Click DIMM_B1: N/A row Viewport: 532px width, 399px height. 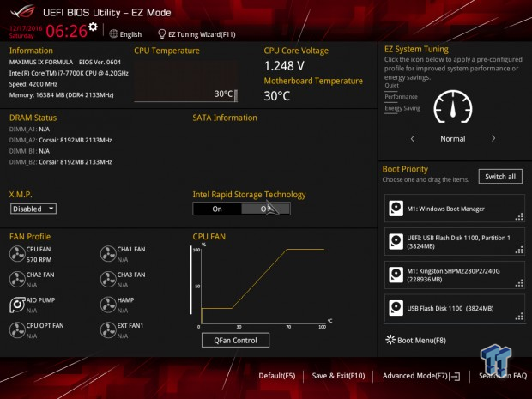coord(29,151)
